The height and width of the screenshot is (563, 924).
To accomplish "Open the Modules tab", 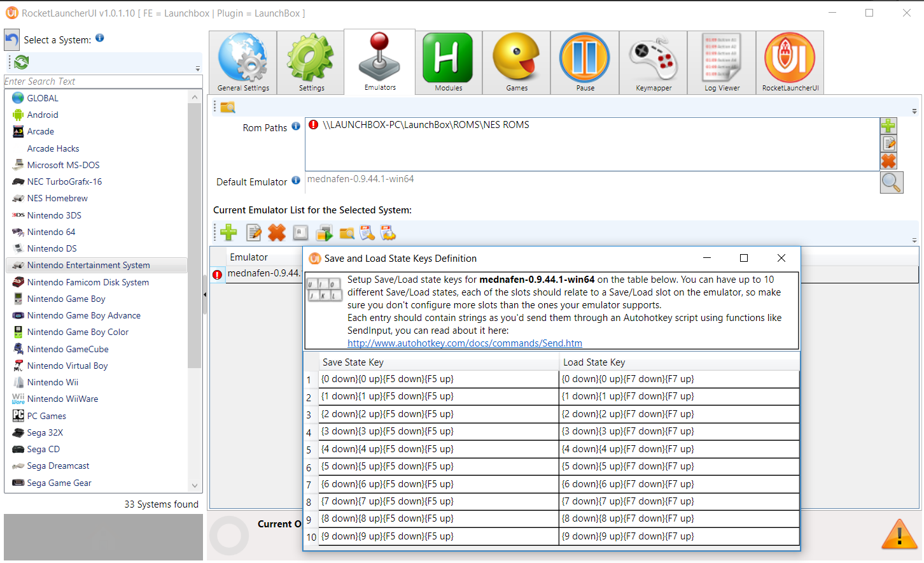I will point(449,62).
